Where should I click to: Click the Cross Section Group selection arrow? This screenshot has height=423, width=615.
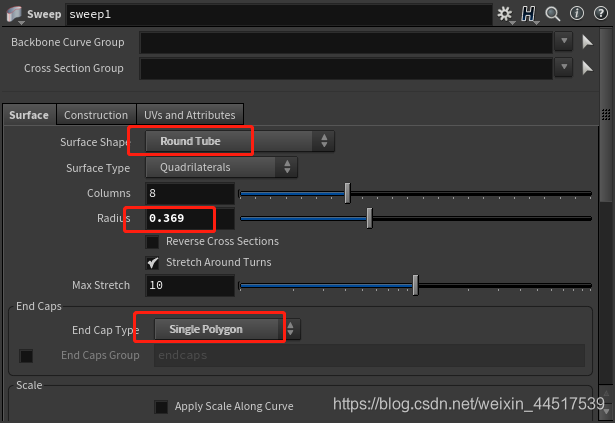tap(587, 68)
